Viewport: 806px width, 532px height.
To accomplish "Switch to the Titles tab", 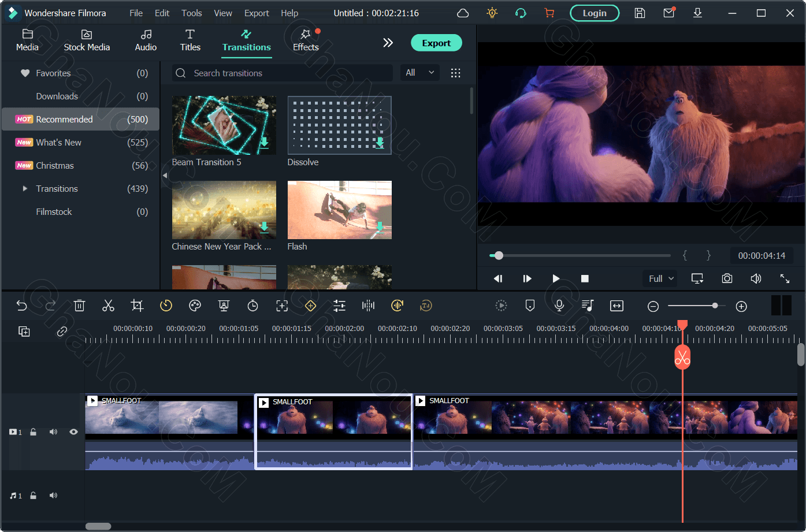I will coord(190,40).
